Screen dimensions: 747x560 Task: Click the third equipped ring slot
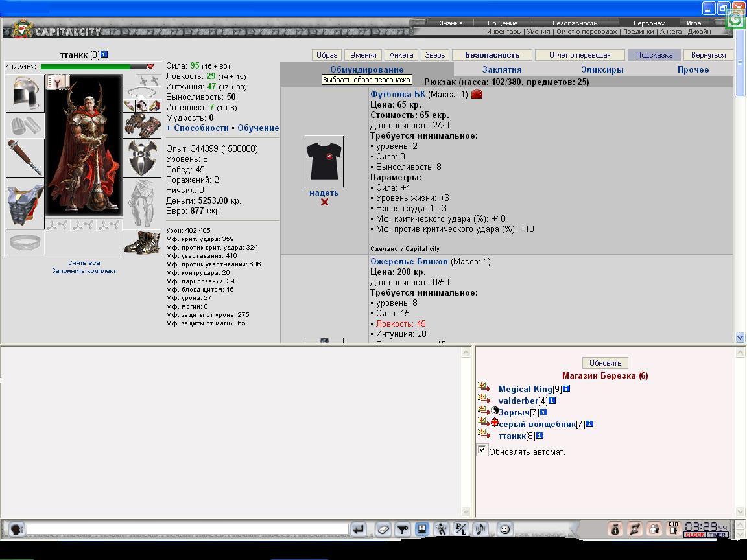(154, 106)
